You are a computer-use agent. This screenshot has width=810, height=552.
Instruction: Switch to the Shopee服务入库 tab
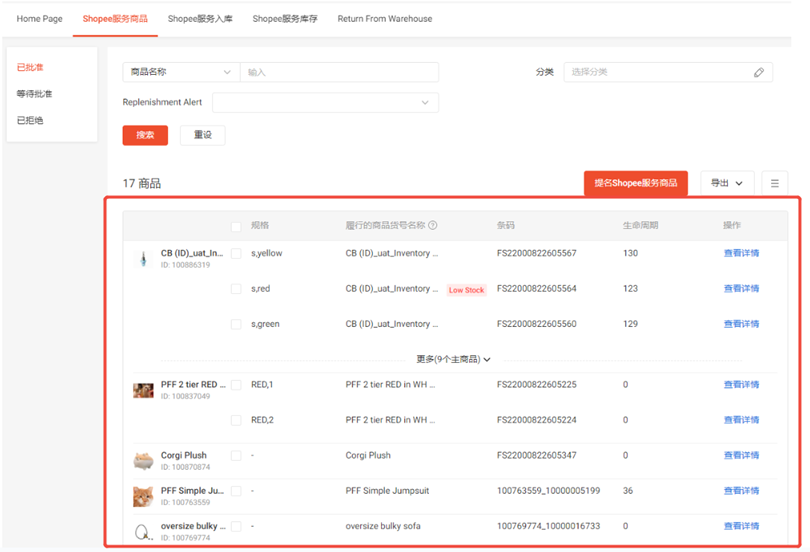(200, 19)
